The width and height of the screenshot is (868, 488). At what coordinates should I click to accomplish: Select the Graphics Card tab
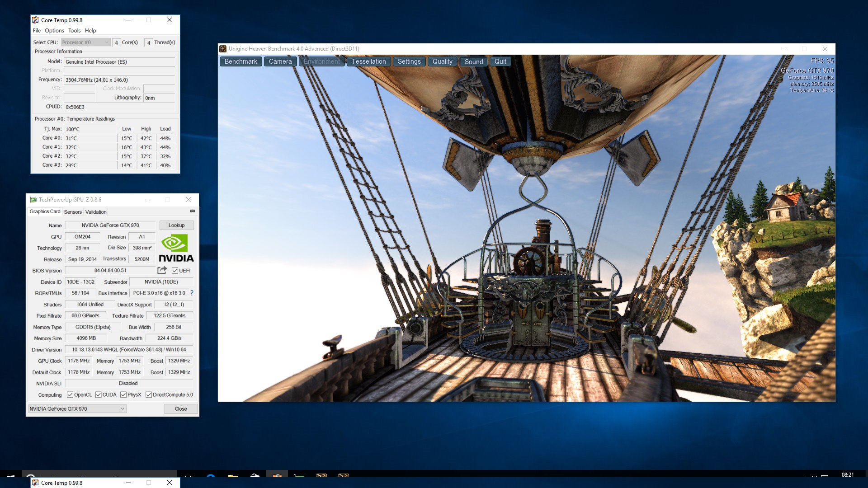(45, 211)
